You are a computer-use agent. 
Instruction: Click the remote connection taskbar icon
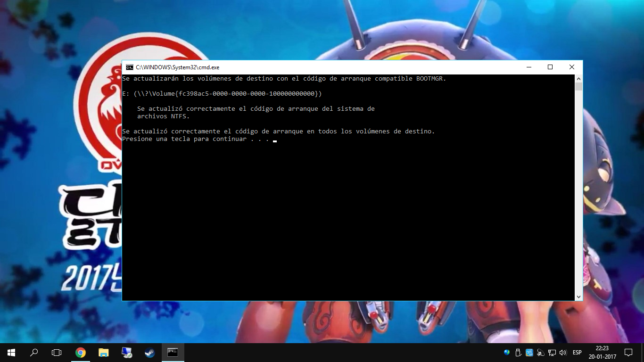[x=127, y=352]
